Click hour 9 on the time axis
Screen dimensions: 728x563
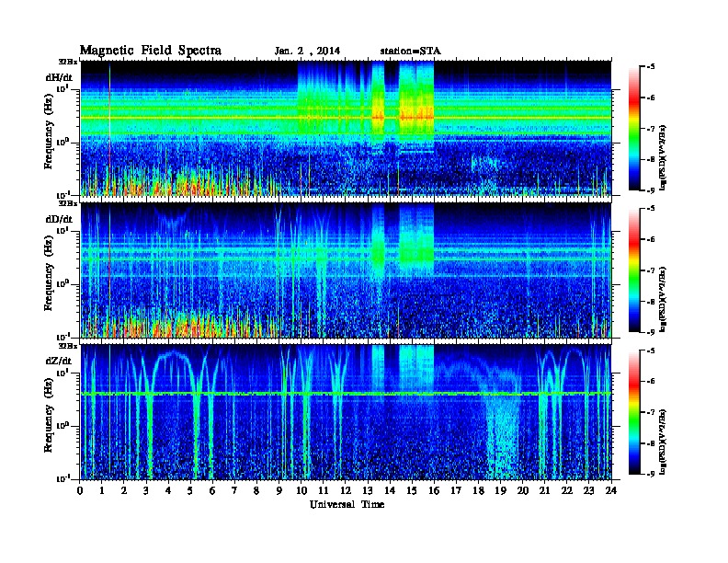coord(279,490)
